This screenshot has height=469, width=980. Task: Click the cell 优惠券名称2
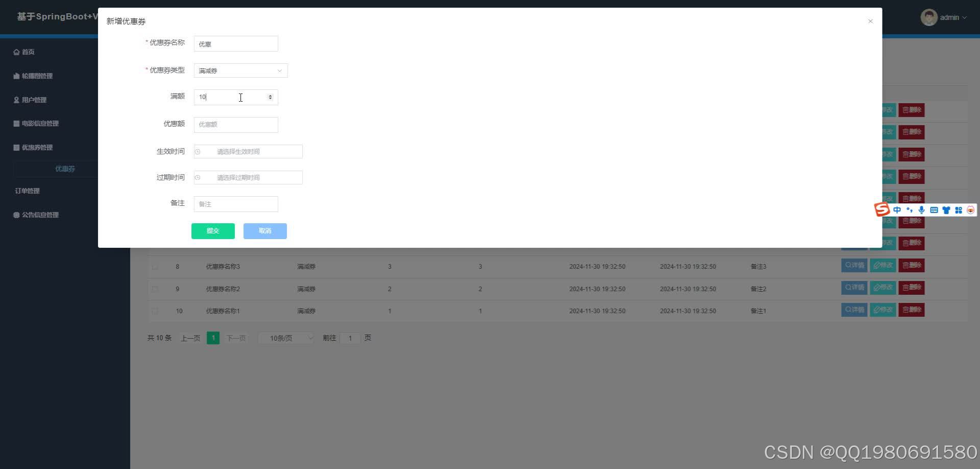[x=223, y=289]
